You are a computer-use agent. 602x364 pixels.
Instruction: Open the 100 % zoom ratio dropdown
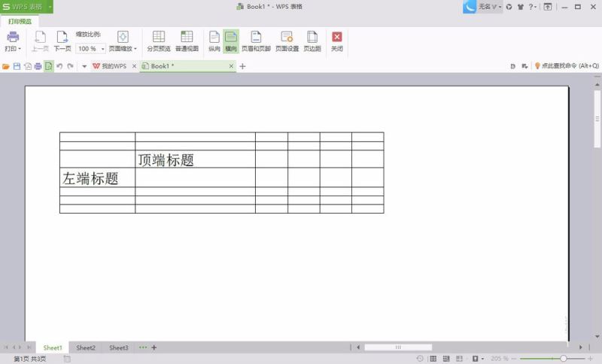103,49
